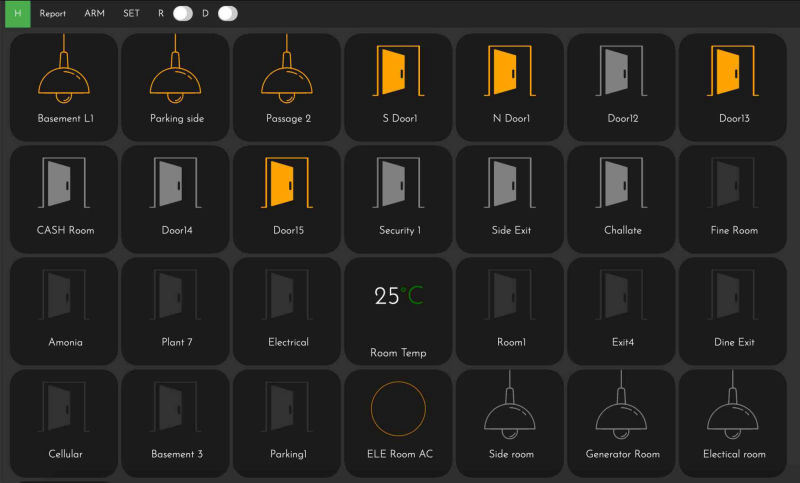Open the Report menu
Image resolution: width=800 pixels, height=483 pixels.
(53, 14)
